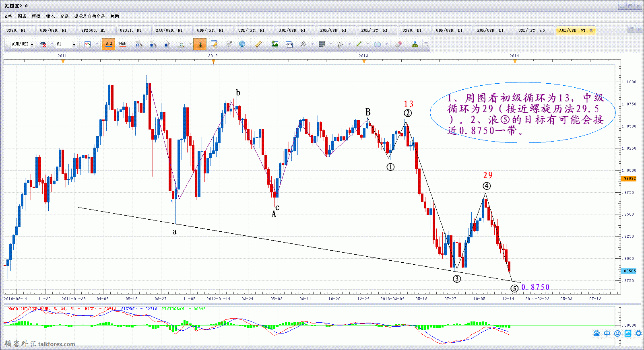644x350 pixels.
Task: Click the blue globe icon
Action: click(242, 44)
